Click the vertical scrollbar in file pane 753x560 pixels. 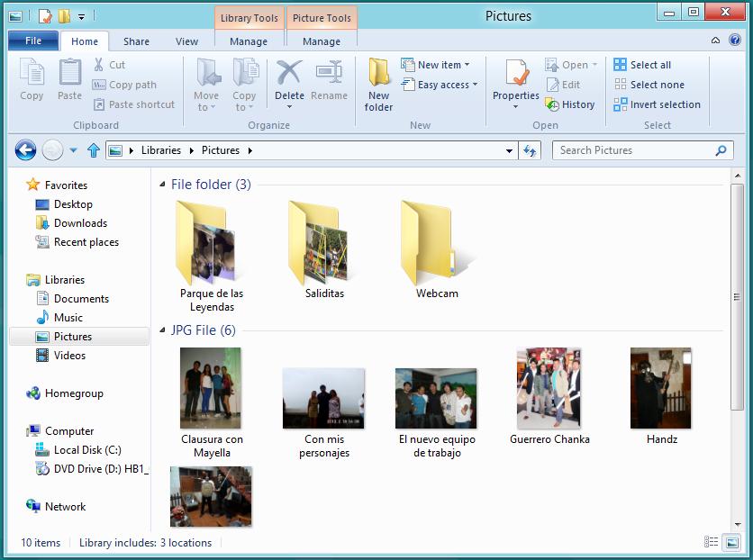tap(737, 297)
